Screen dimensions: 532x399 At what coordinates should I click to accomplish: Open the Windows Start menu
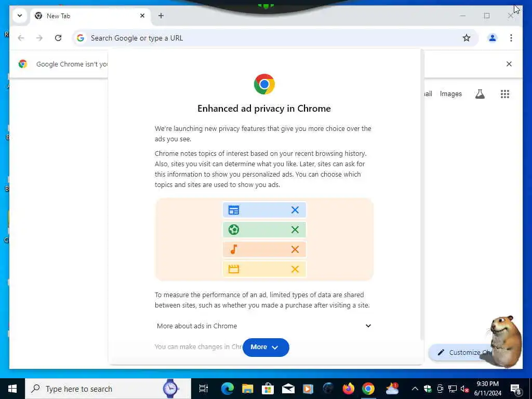pos(12,389)
